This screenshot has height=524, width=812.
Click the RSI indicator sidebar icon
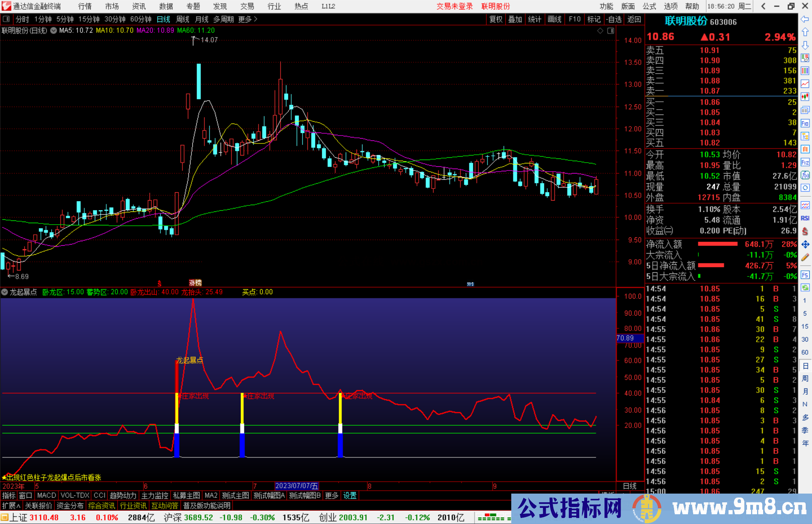pyautogui.click(x=805, y=218)
